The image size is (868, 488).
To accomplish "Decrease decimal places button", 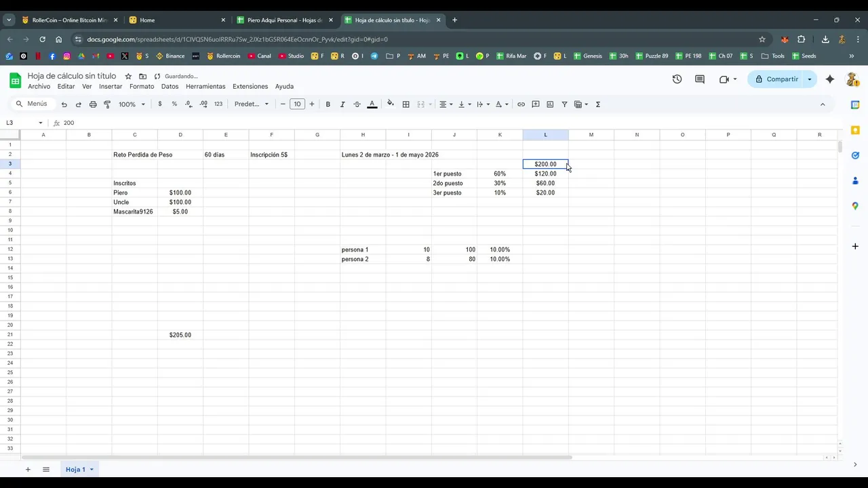I will (189, 104).
